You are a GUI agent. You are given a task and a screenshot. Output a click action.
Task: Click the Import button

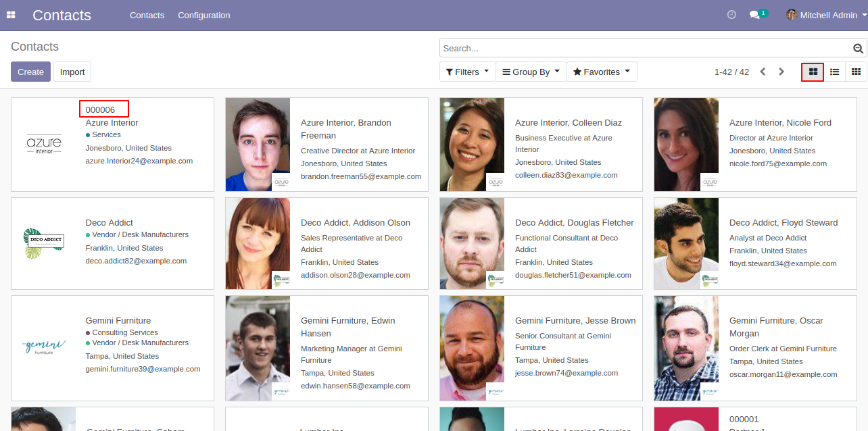72,72
